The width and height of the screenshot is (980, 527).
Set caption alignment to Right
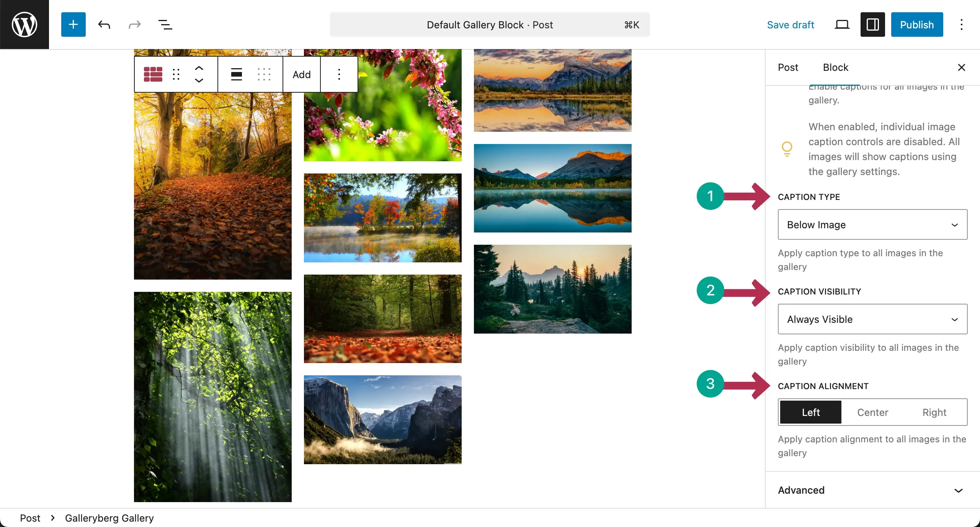pos(934,412)
